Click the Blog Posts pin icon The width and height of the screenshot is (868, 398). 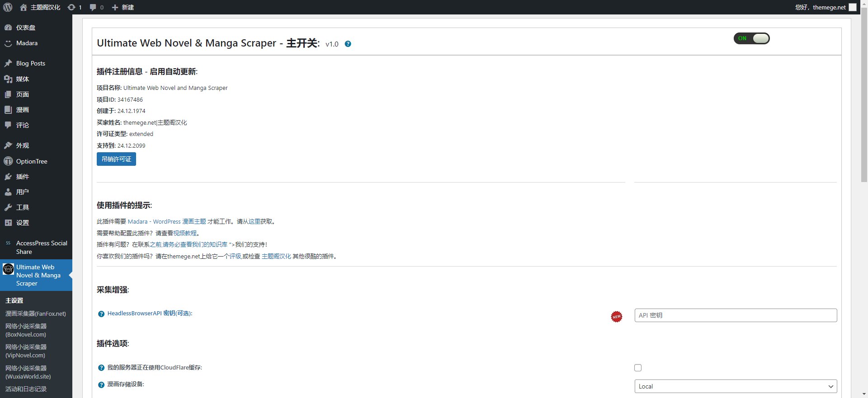point(8,63)
